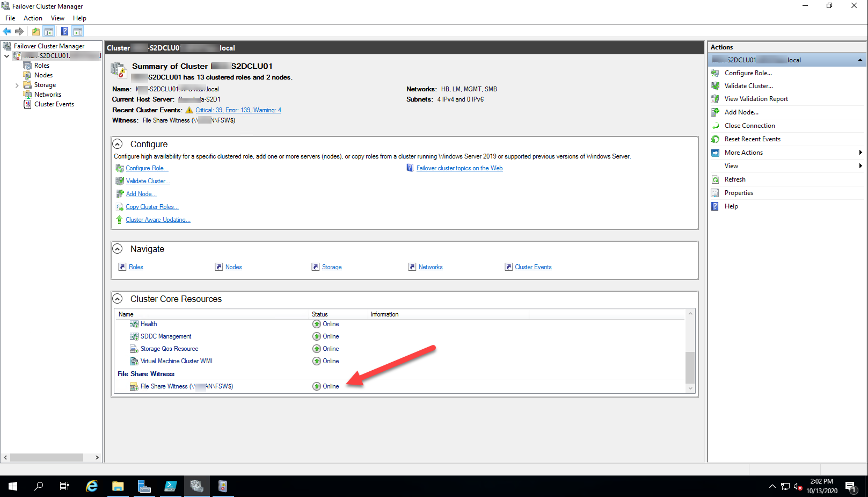Open the Help menu in the menu bar

79,18
